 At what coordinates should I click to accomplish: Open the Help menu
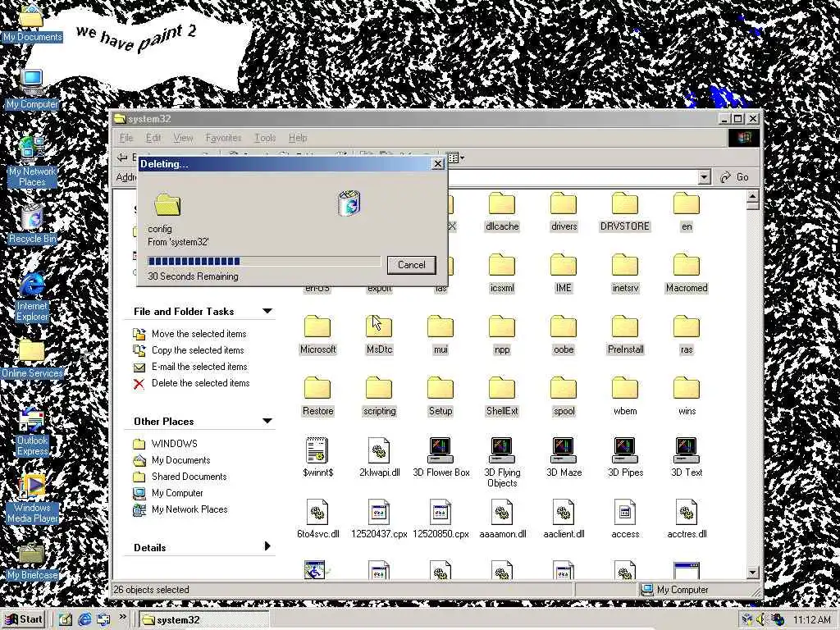point(298,138)
